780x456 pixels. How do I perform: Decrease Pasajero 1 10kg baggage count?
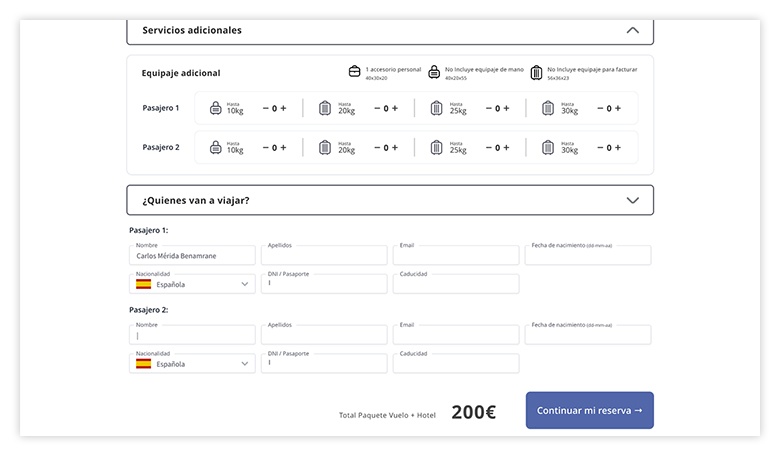pos(266,108)
